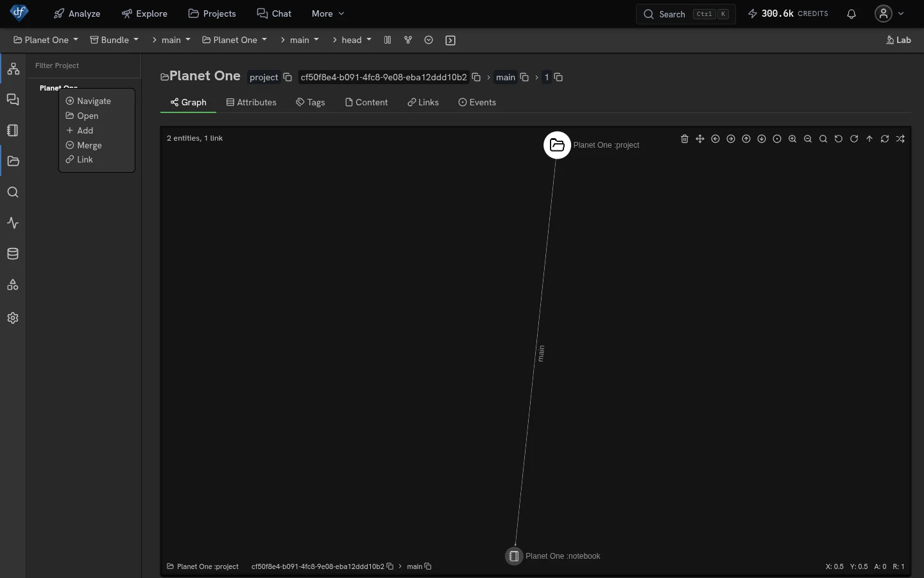The height and width of the screenshot is (578, 924).
Task: Open the shapes sidebar icon
Action: pyautogui.click(x=13, y=285)
